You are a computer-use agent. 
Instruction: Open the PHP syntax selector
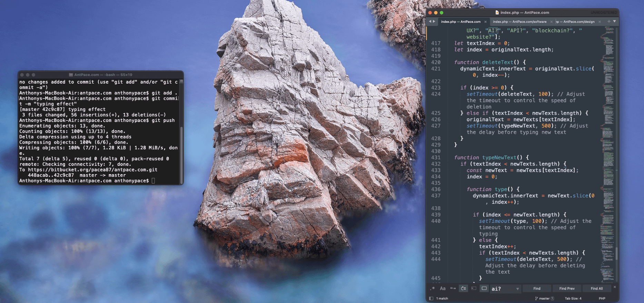(602, 299)
